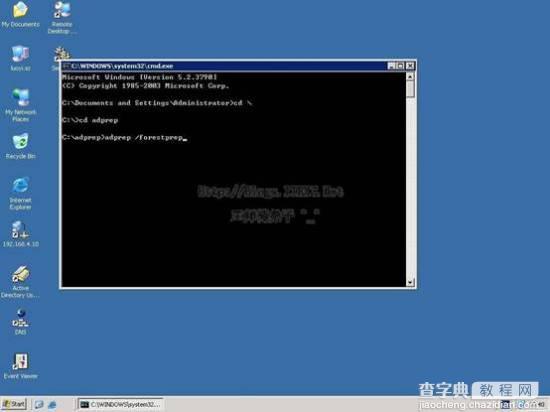The width and height of the screenshot is (550, 412).
Task: Open the cmd.exe title bar system menu icon
Action: tap(66, 66)
